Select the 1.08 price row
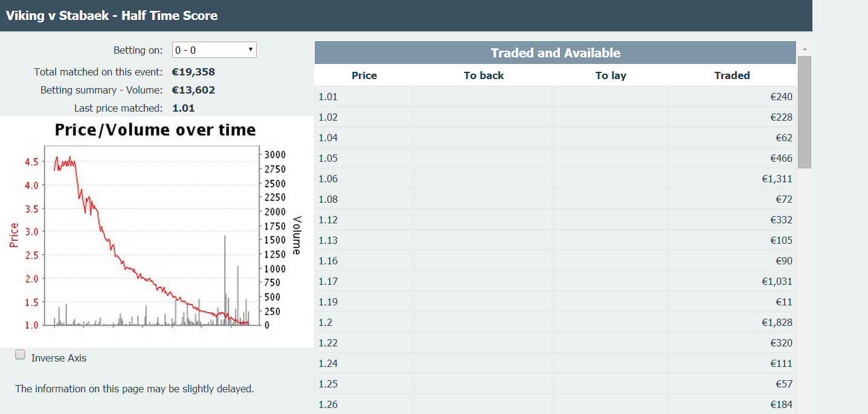Screen dimensions: 868x414 (555, 199)
